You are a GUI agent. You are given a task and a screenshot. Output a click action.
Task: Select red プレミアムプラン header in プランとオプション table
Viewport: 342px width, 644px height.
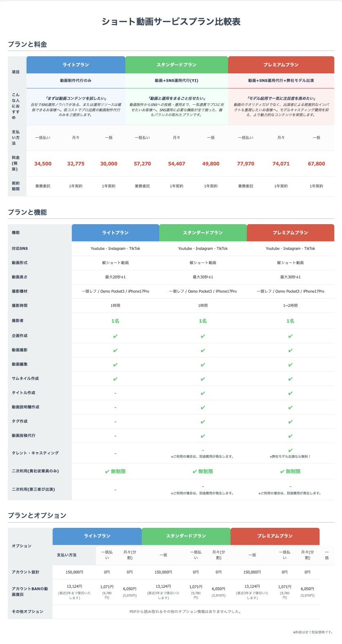pos(275,536)
